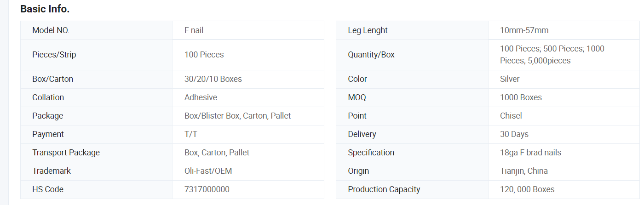This screenshot has width=644, height=205.
Task: Click the Delivery '30 Days' value
Action: pos(514,134)
